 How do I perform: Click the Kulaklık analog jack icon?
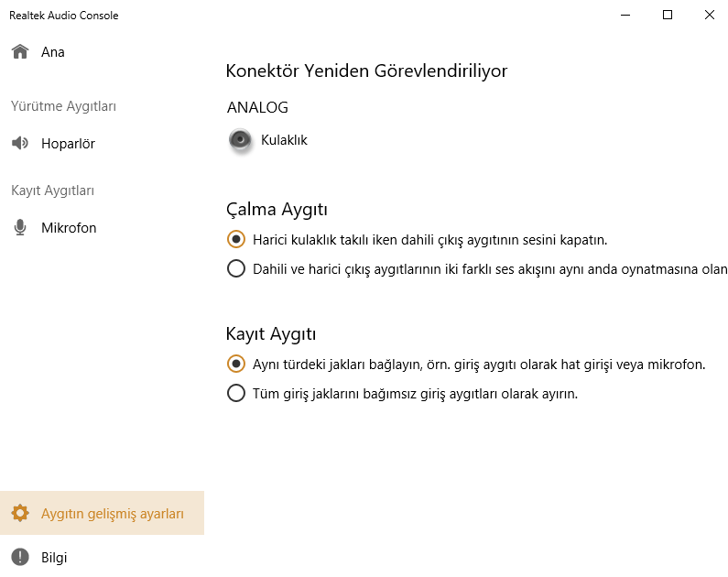point(240,140)
